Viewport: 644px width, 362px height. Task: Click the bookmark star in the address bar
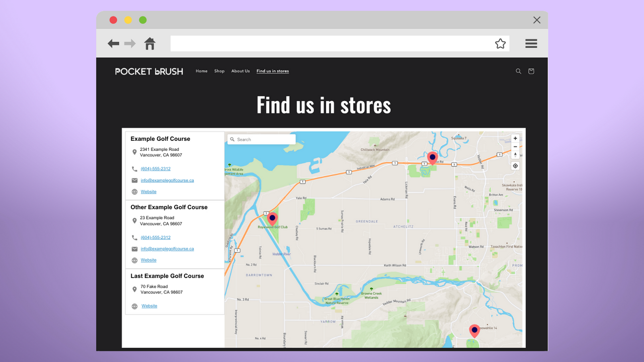point(500,43)
